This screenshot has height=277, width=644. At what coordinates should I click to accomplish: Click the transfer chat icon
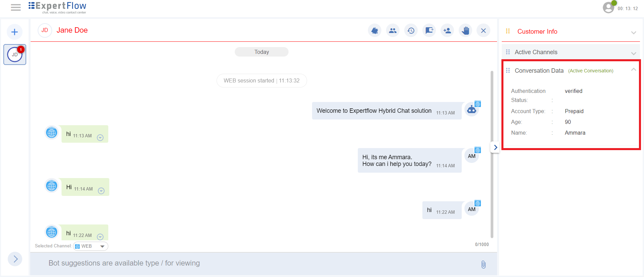pyautogui.click(x=429, y=31)
